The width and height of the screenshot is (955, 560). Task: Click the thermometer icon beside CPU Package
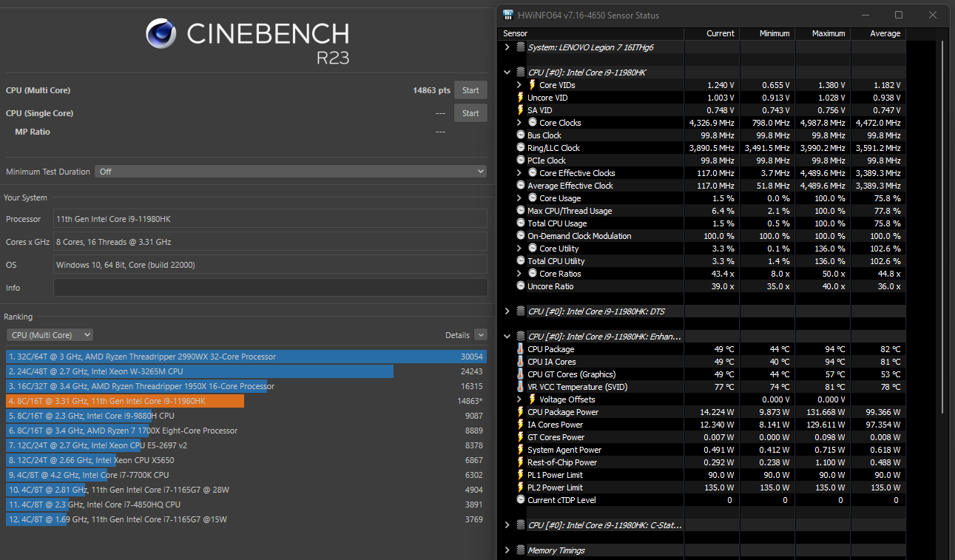click(521, 349)
